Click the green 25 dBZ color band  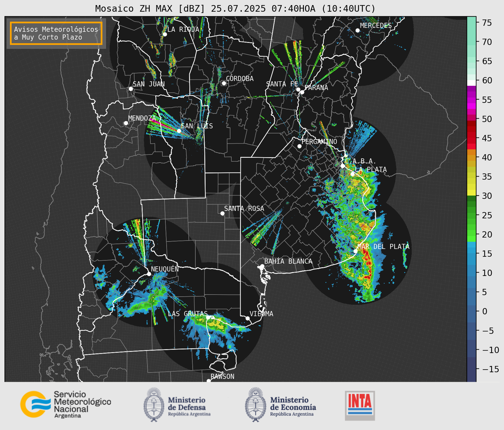click(x=471, y=215)
